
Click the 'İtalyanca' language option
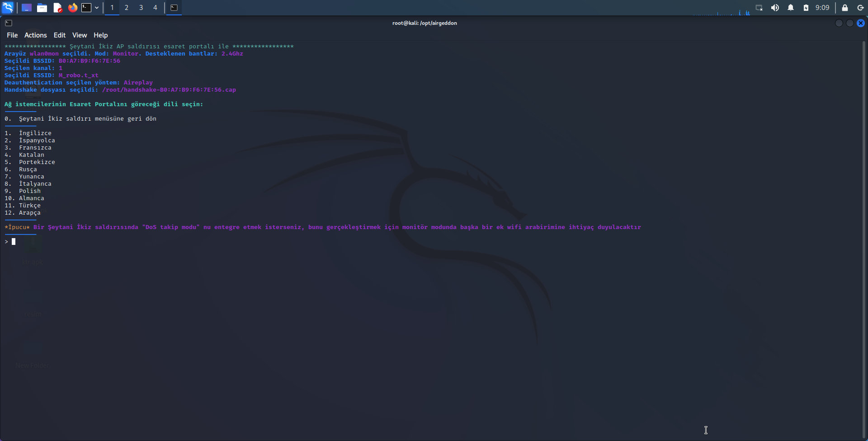[x=35, y=184]
